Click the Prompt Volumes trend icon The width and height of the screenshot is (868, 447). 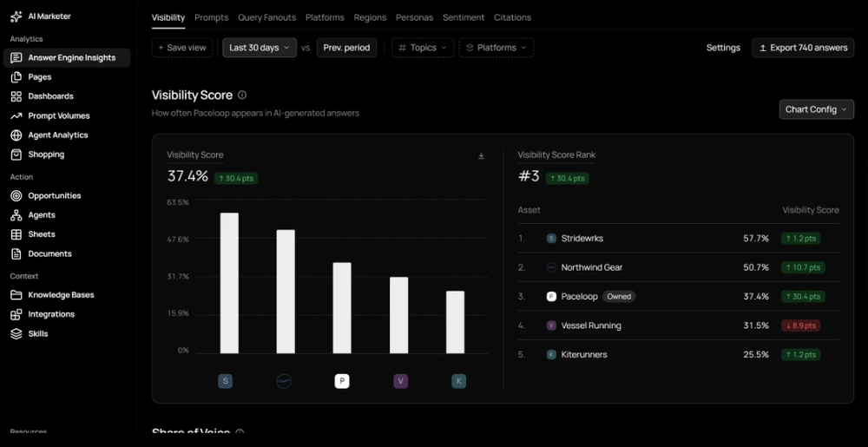pyautogui.click(x=16, y=115)
